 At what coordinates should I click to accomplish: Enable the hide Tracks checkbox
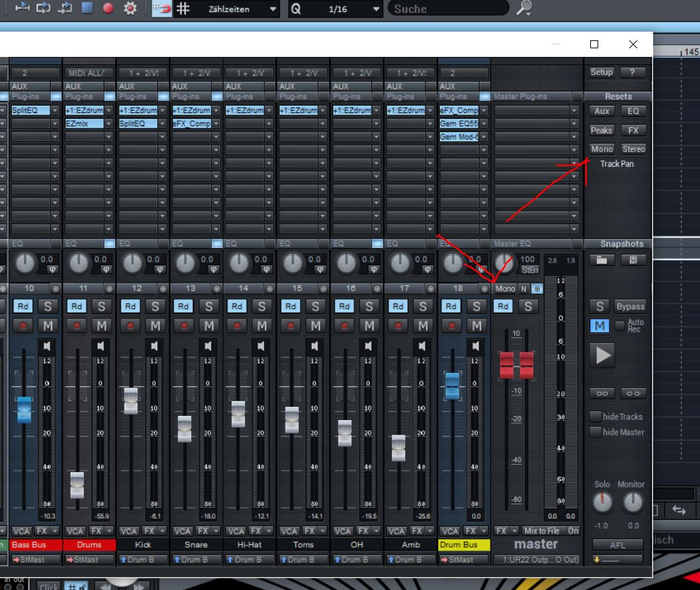coord(596,416)
